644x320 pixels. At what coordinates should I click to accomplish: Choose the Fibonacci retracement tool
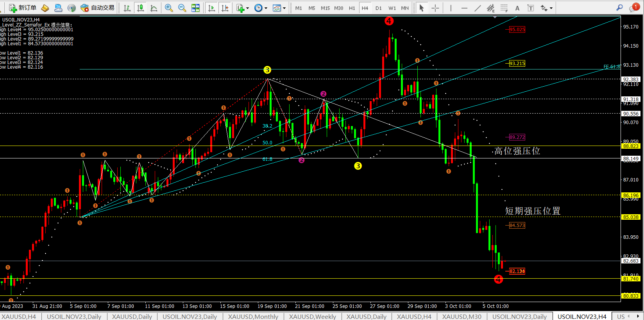(x=504, y=8)
